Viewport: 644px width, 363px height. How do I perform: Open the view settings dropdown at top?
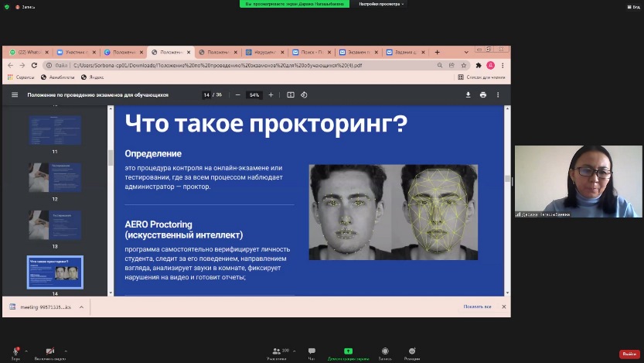coord(381,4)
